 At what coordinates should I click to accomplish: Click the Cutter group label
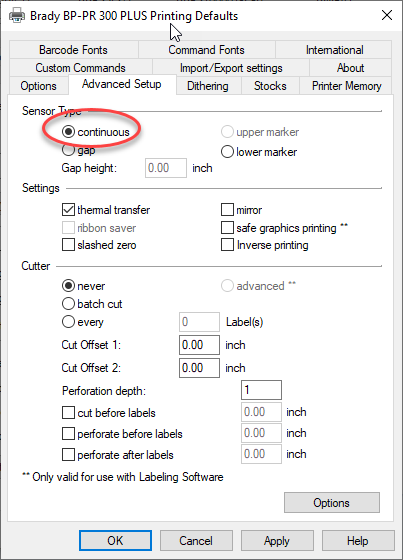pyautogui.click(x=36, y=266)
